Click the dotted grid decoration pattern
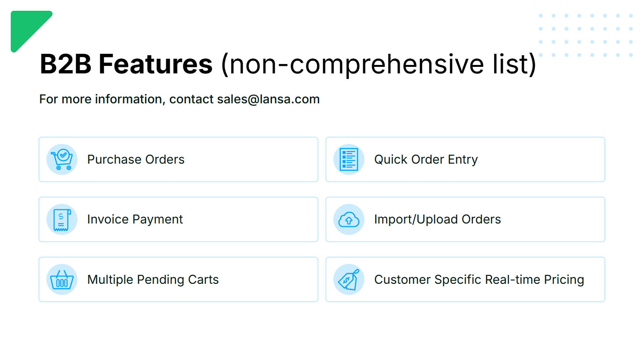 585,35
